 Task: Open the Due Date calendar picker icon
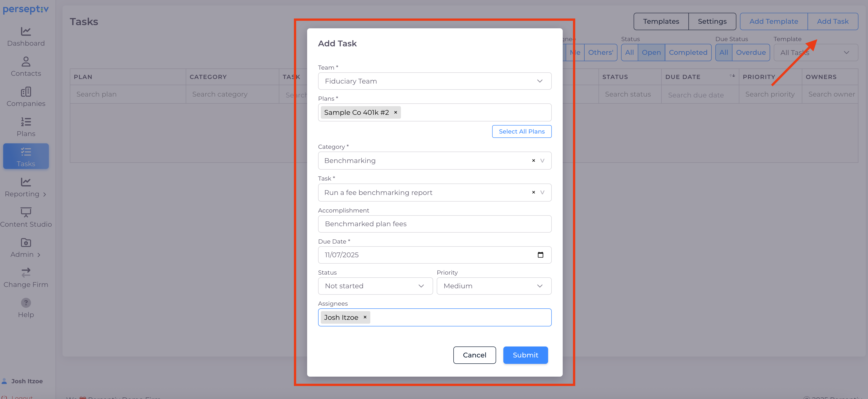(x=540, y=255)
